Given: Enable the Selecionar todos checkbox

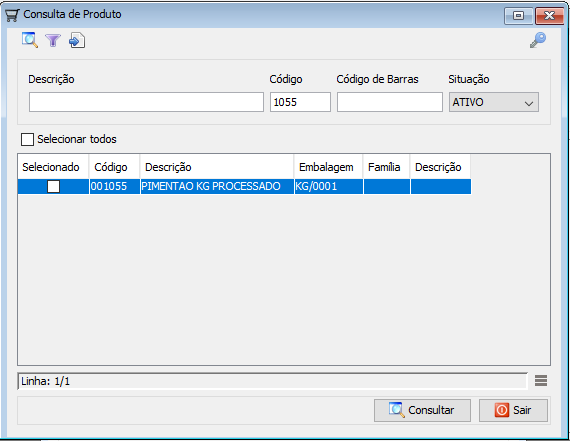Looking at the screenshot, I should pos(27,139).
